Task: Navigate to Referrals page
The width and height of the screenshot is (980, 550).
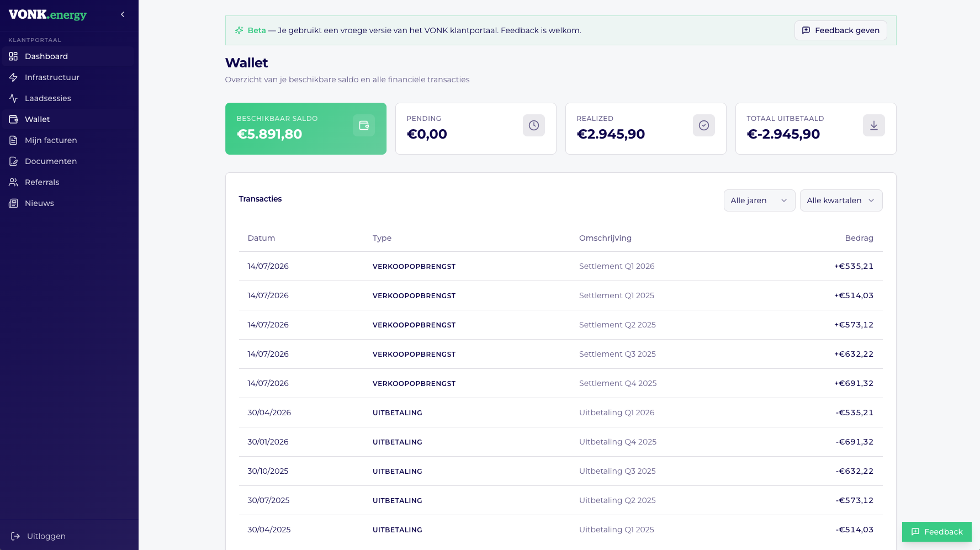Action: point(69,182)
